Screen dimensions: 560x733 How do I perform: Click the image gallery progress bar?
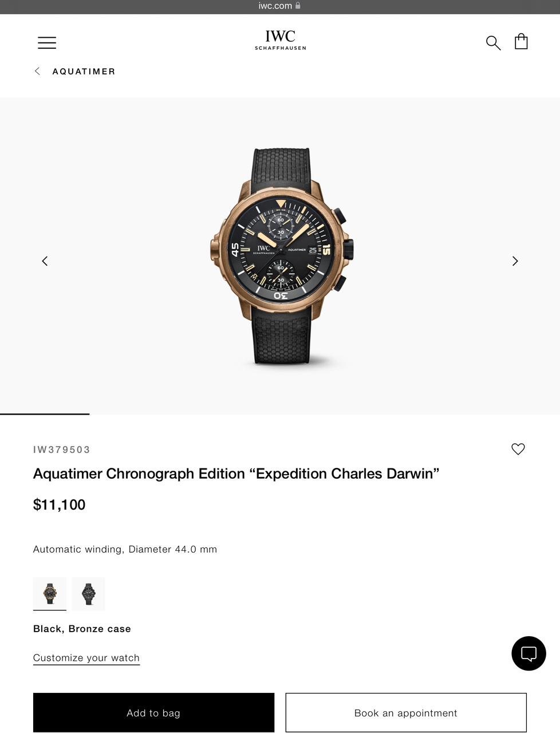coord(280,413)
